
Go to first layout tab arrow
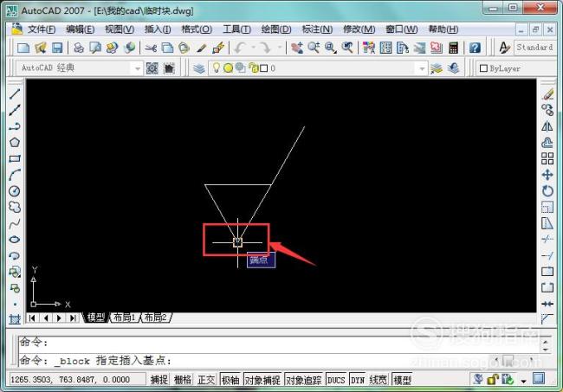coord(32,318)
